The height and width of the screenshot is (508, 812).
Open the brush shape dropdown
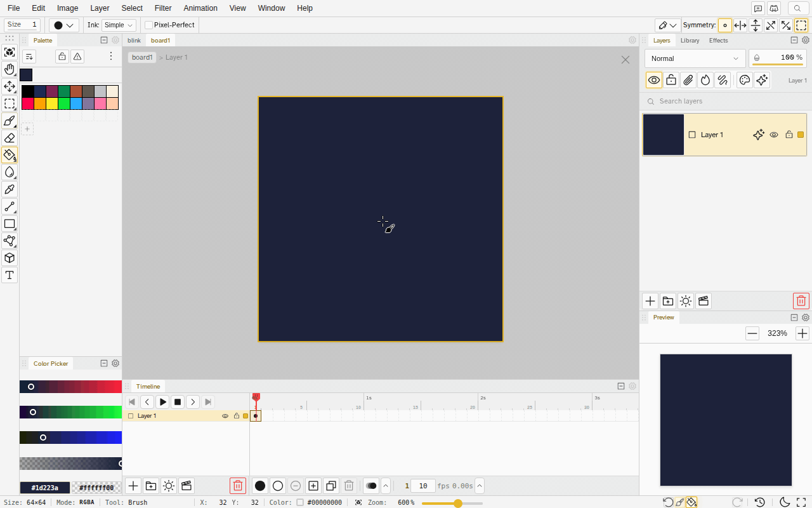pos(63,25)
